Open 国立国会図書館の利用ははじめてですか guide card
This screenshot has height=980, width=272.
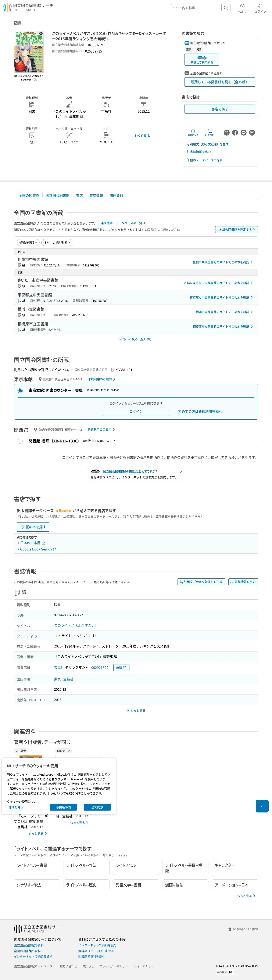click(136, 474)
